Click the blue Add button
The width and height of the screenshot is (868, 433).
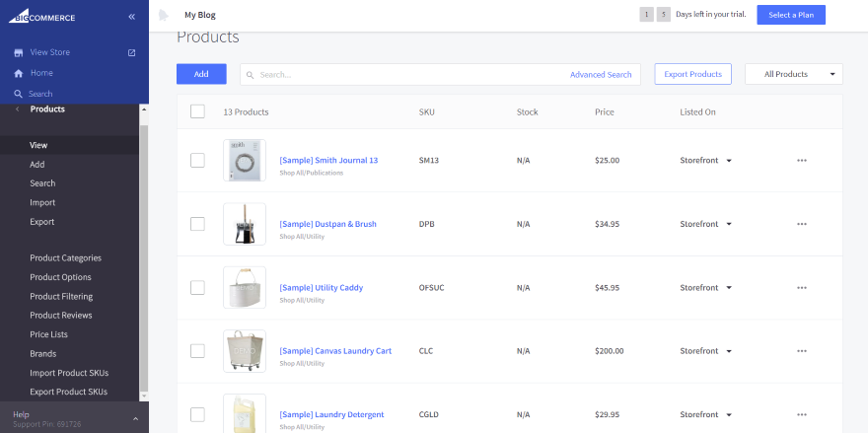click(x=201, y=74)
